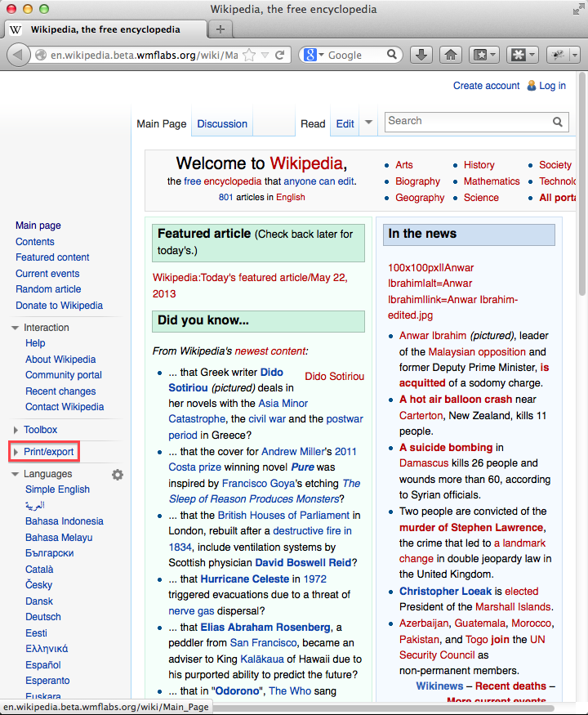
Task: Click the browser back arrow button
Action: click(18, 55)
